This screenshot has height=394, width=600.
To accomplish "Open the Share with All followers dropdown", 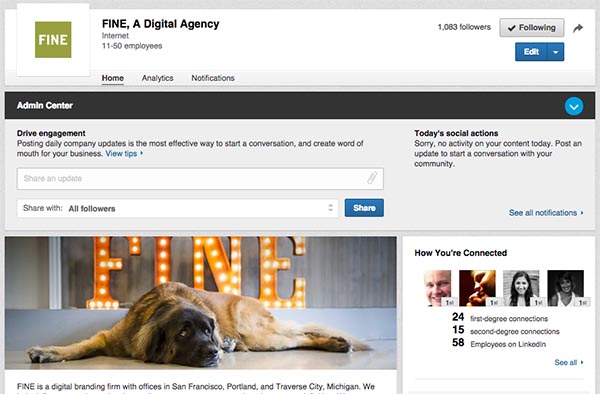I will (178, 208).
